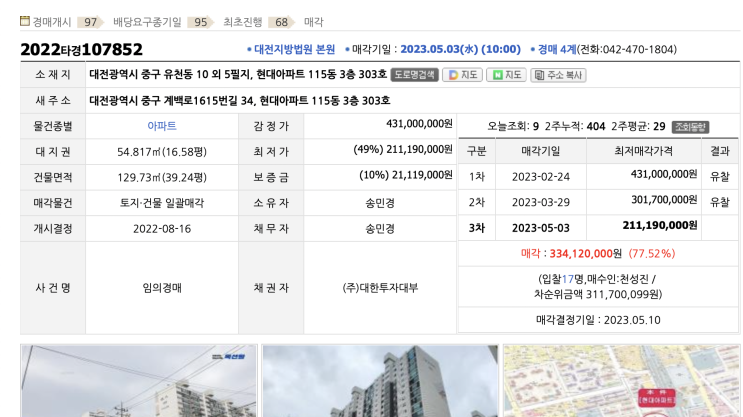Click 조회동향 button
Image resolution: width=743 pixels, height=417 pixels.
690,127
